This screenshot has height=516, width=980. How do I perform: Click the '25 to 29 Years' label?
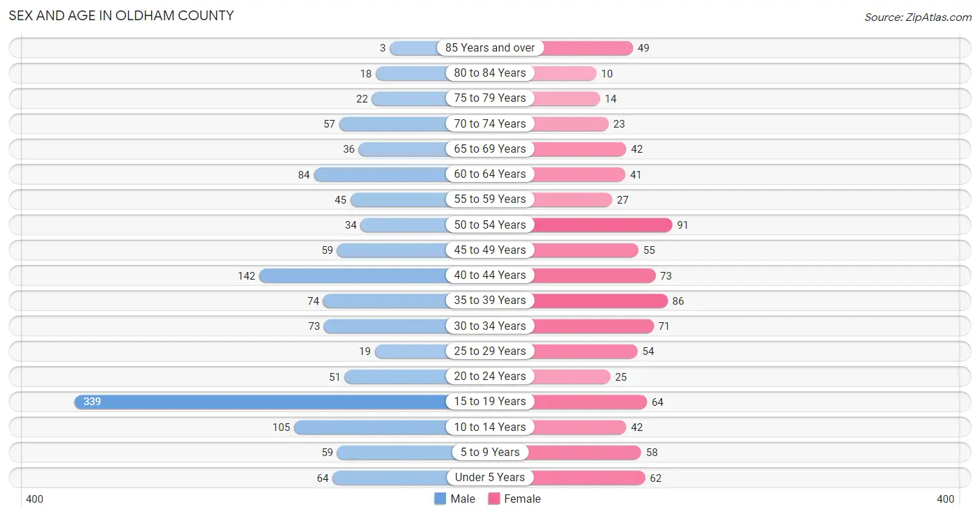[490, 351]
